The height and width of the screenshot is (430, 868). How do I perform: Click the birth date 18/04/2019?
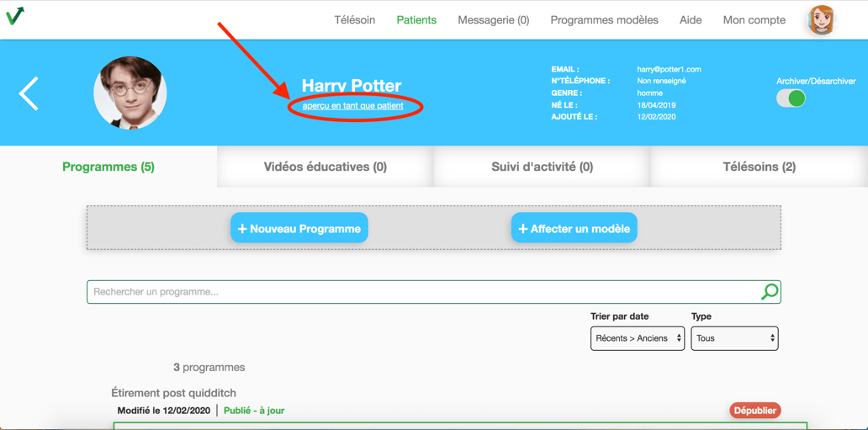click(x=657, y=104)
